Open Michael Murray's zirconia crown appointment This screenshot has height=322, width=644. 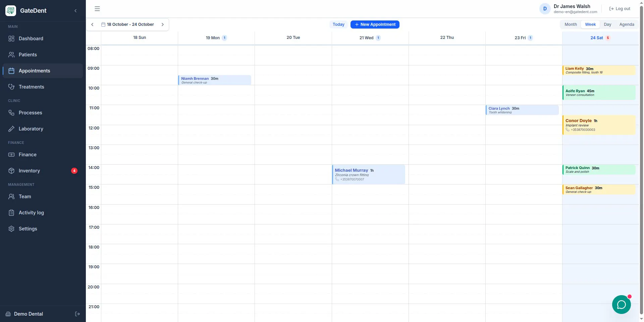pyautogui.click(x=369, y=174)
